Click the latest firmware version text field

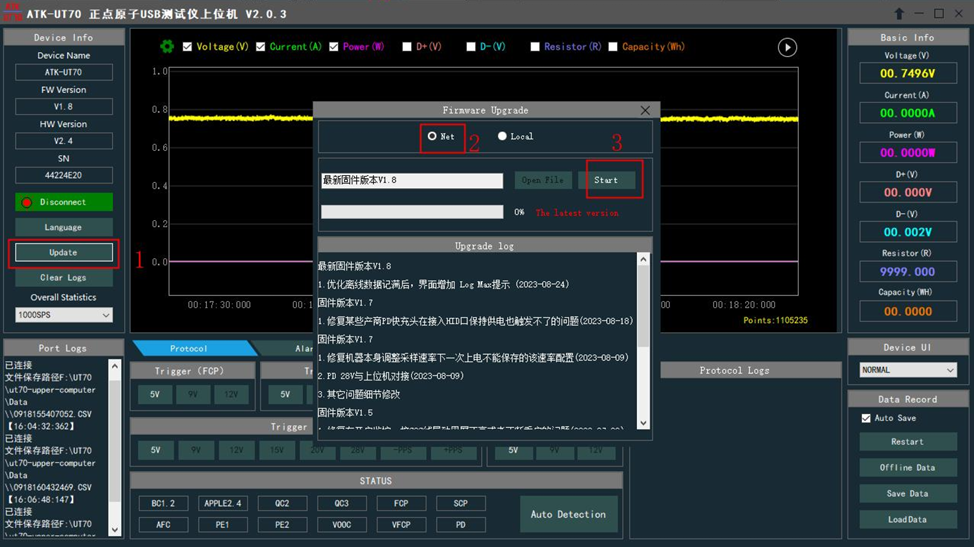tap(411, 181)
